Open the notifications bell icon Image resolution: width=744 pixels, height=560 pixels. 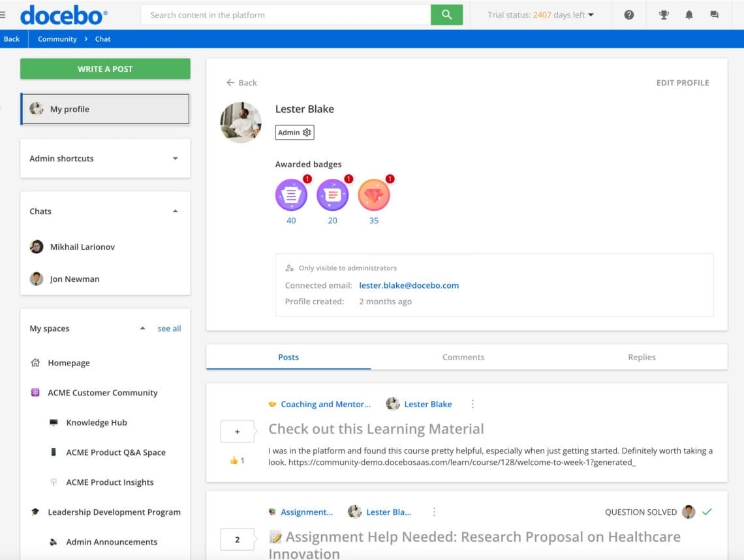(689, 14)
